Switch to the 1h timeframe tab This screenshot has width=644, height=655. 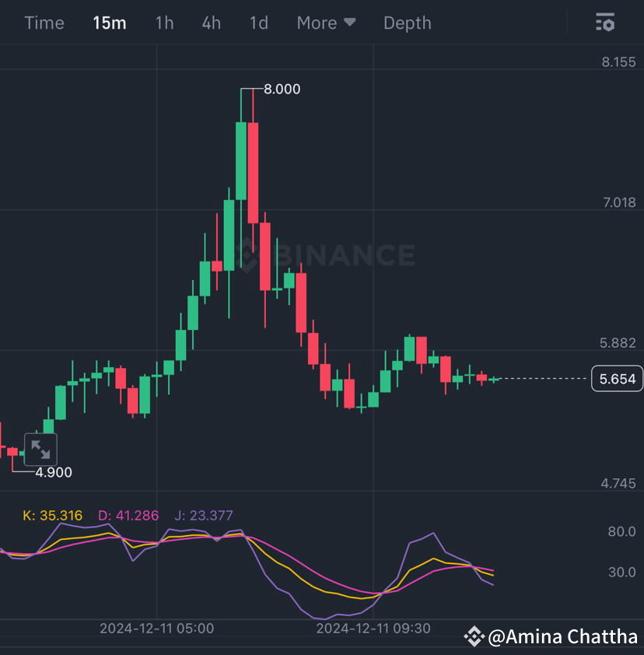[x=164, y=23]
